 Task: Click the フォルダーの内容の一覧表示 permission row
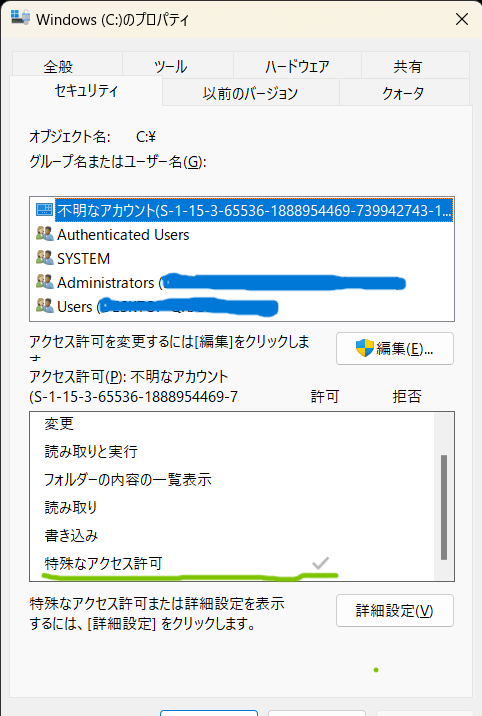click(x=232, y=479)
